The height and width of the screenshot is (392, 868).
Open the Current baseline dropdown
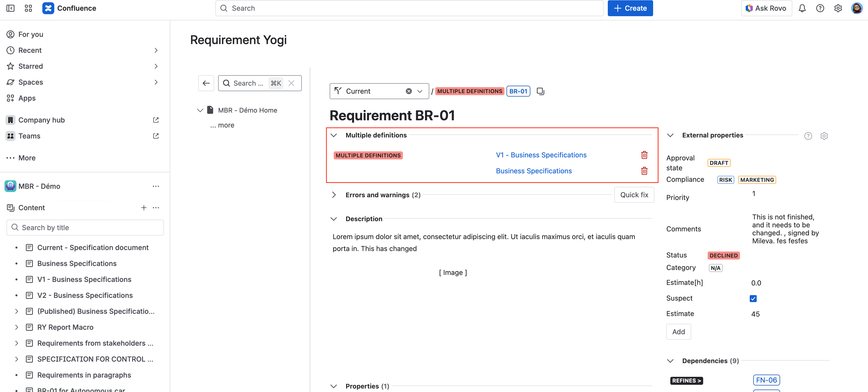click(x=420, y=91)
